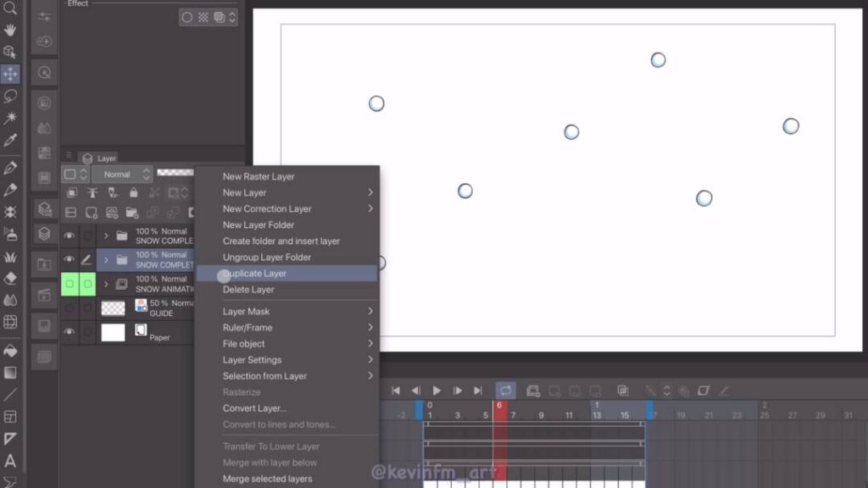Play the animation in the timeline
Screen dimensions: 868x488
point(437,391)
